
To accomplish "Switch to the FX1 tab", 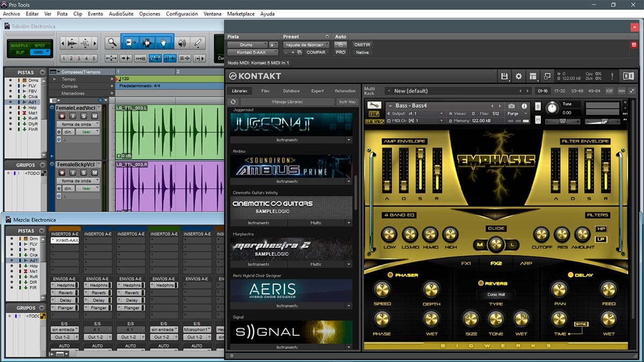I will (466, 263).
